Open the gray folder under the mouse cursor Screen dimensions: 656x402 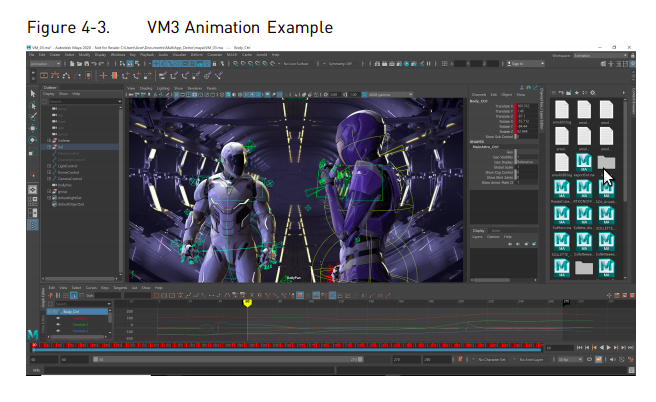tap(606, 163)
